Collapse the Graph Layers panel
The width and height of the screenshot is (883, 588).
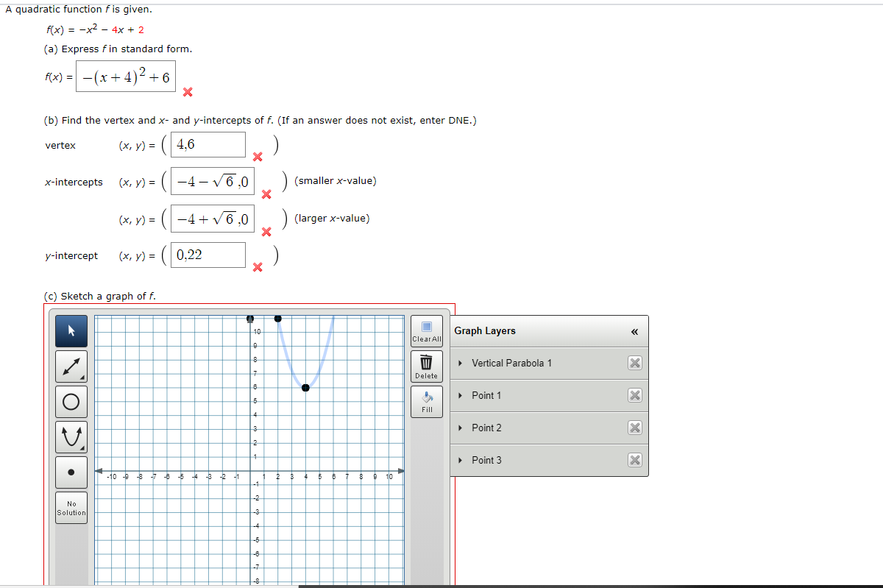click(x=634, y=332)
